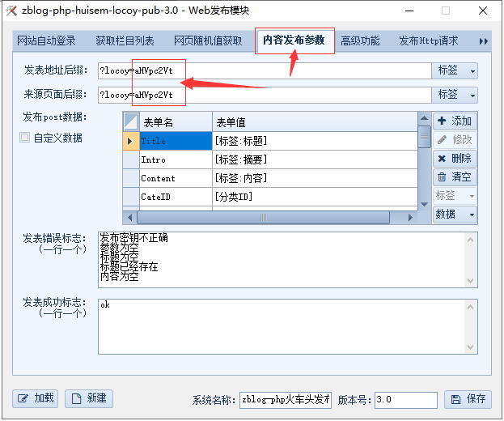
Task: Click the X icon on 删除 button
Action: tap(442, 158)
